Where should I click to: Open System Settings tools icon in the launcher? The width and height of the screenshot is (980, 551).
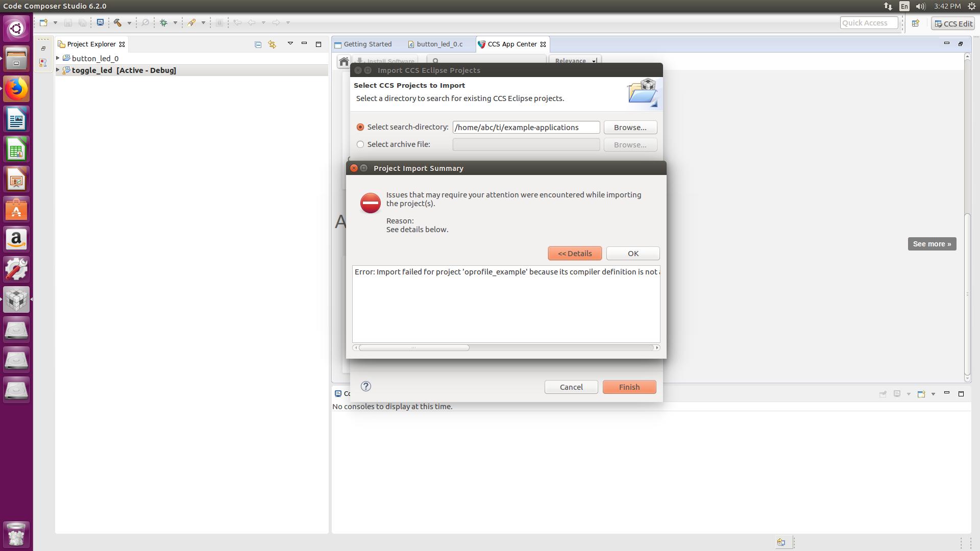[x=16, y=269]
